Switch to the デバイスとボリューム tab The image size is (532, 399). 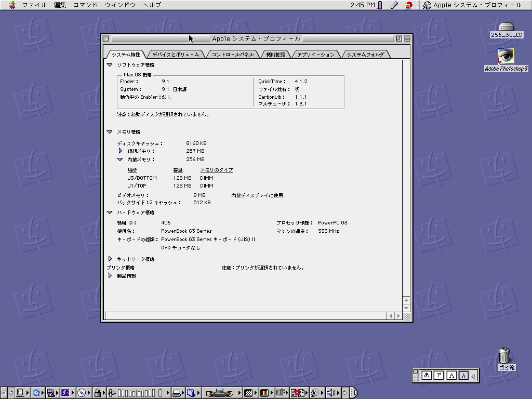click(176, 55)
